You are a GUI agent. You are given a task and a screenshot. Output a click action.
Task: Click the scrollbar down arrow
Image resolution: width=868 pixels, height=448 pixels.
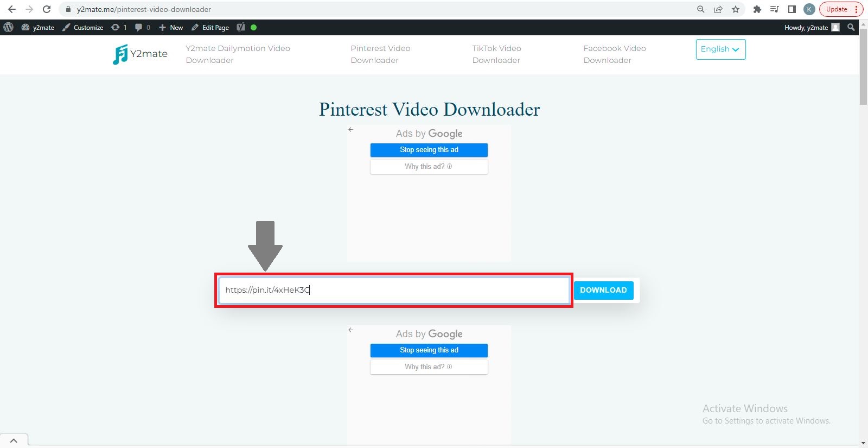863,443
